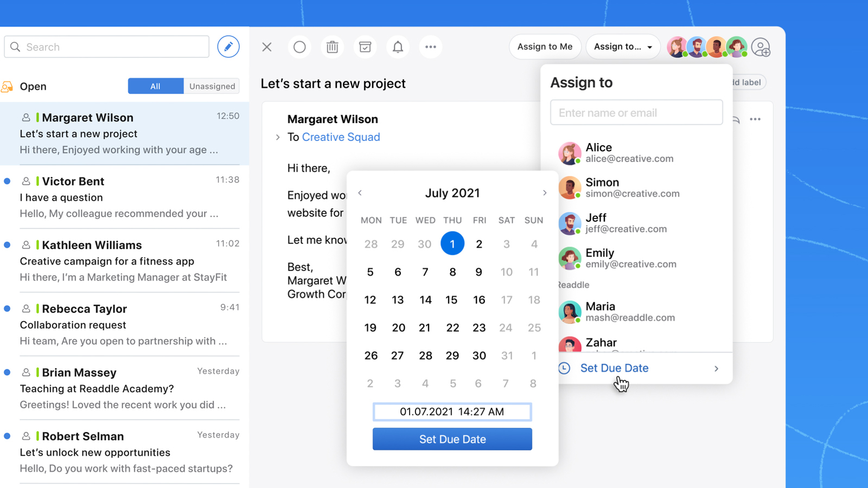
Task: Go to next month in calendar
Action: pos(545,193)
